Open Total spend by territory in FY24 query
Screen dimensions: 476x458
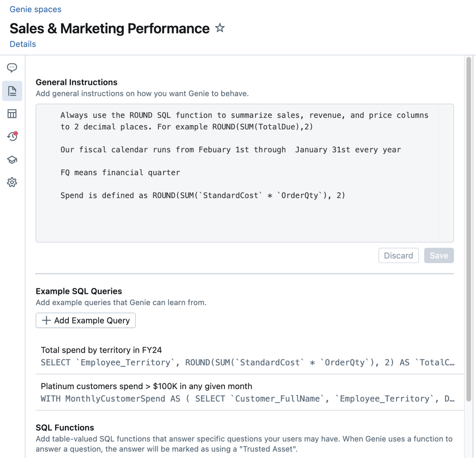tap(101, 350)
